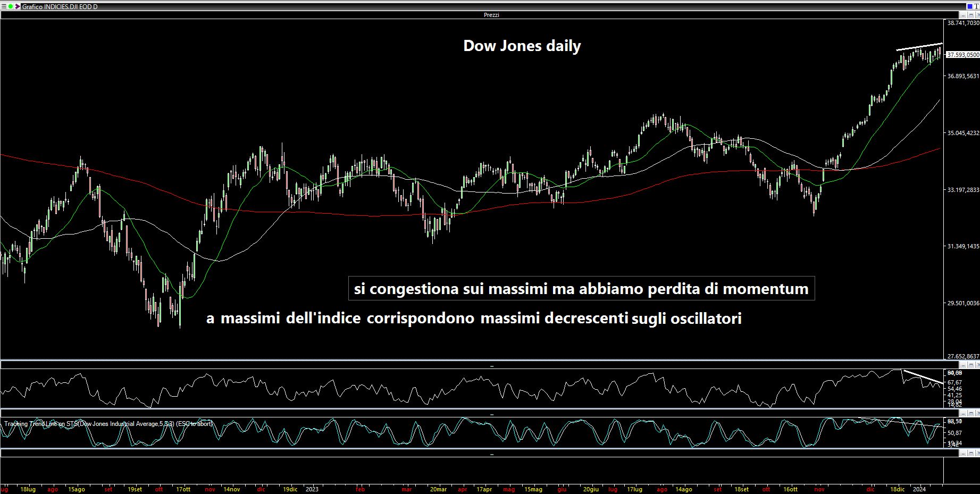
Task: Click the 38.741,7030 price axis label
Action: click(x=963, y=23)
